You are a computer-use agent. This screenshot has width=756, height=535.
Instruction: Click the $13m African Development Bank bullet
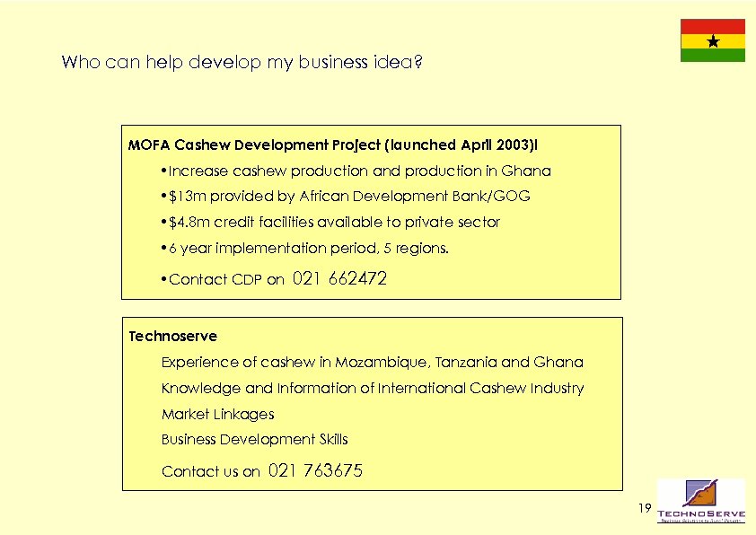tap(343, 196)
